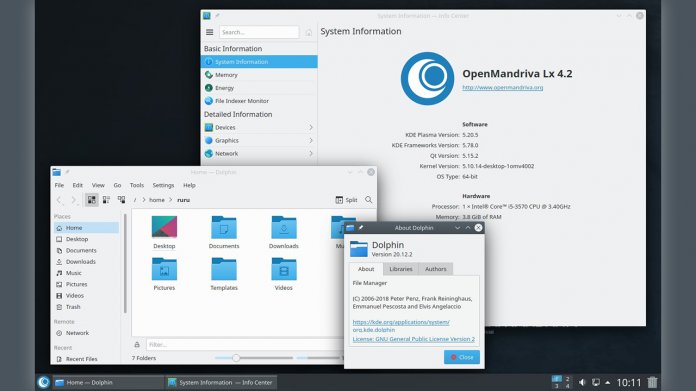
Task: Select the Templates folder icon in file view
Action: coord(224,269)
